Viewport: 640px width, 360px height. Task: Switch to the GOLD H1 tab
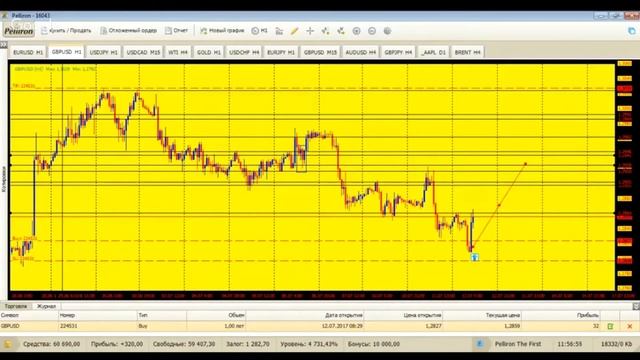209,52
